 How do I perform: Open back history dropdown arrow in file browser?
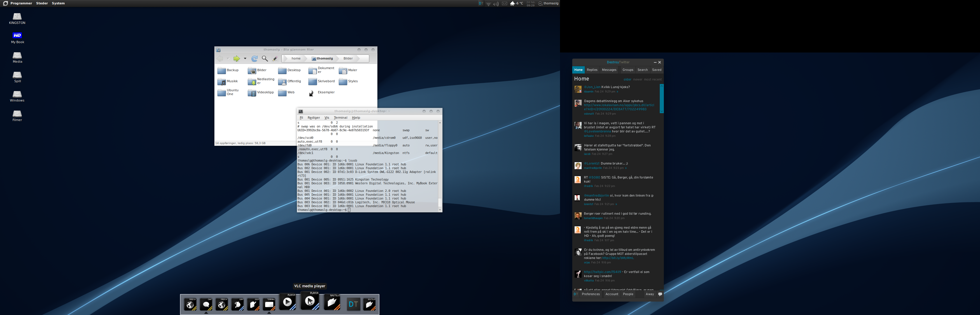point(228,59)
